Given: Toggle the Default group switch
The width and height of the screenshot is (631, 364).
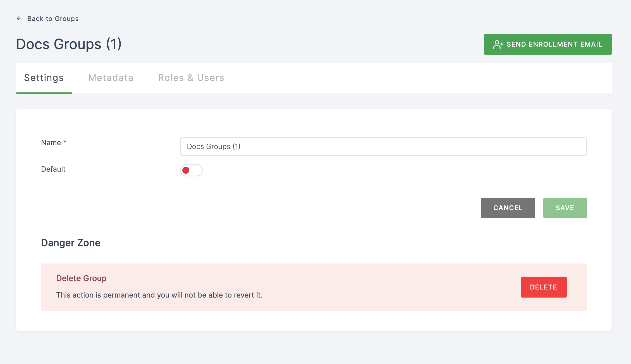Looking at the screenshot, I should tap(191, 170).
